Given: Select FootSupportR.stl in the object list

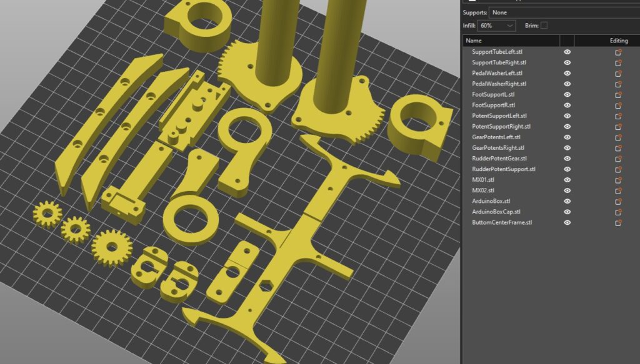Looking at the screenshot, I should (493, 106).
